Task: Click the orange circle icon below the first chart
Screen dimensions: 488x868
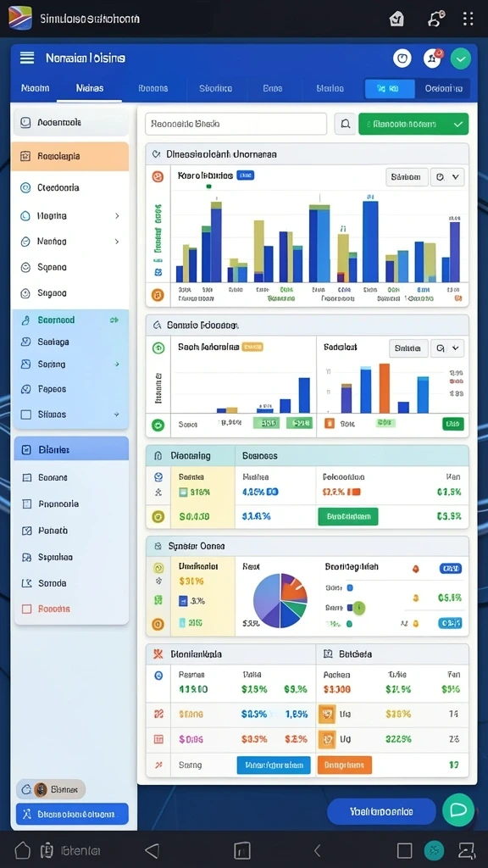Action: [x=157, y=294]
